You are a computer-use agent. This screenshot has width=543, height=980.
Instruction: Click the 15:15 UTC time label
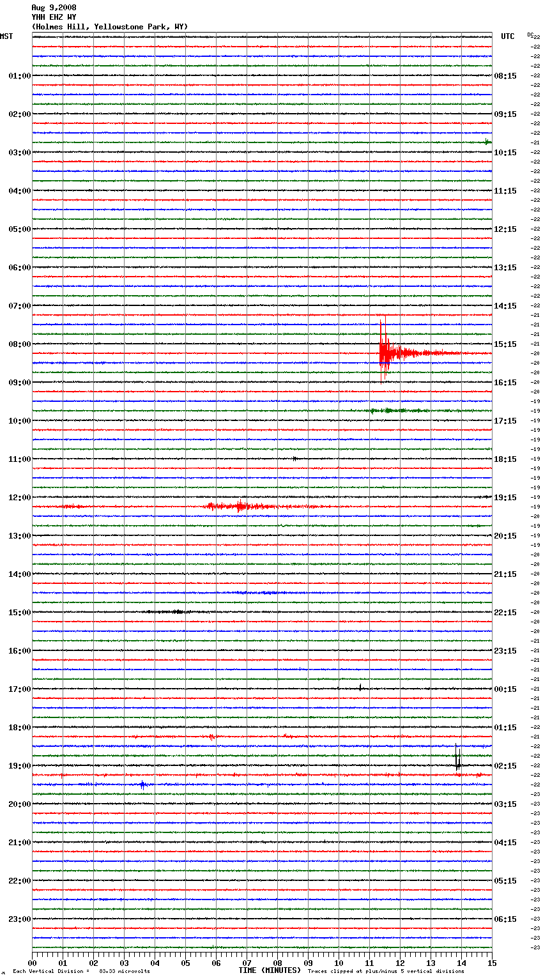(505, 344)
